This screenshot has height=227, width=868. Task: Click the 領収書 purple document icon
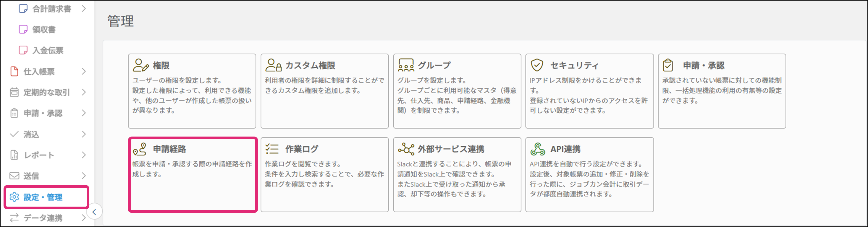(23, 29)
